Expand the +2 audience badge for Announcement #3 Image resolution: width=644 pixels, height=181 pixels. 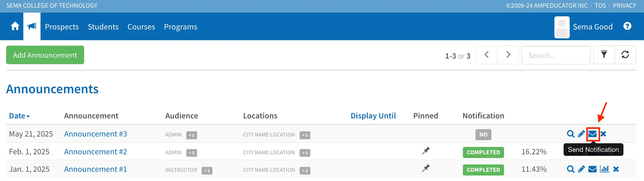tap(192, 135)
